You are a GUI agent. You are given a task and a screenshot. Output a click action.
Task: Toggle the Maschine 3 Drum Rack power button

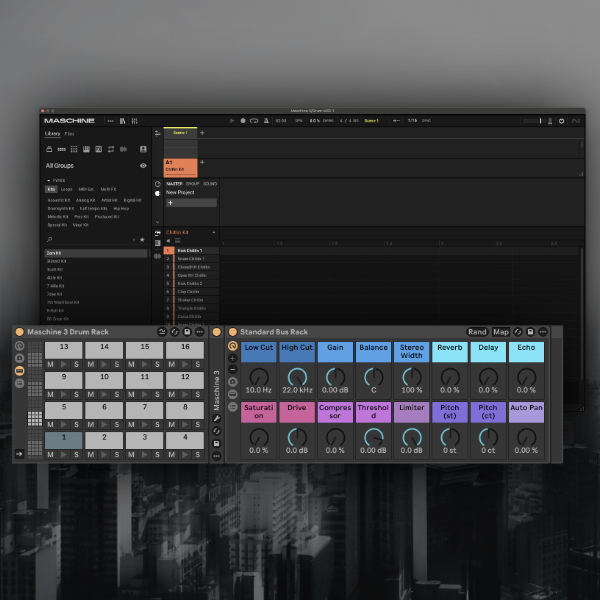point(20,332)
